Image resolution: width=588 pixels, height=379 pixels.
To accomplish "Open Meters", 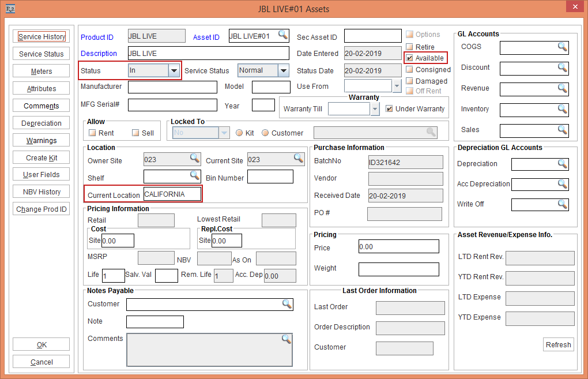I will coord(42,72).
